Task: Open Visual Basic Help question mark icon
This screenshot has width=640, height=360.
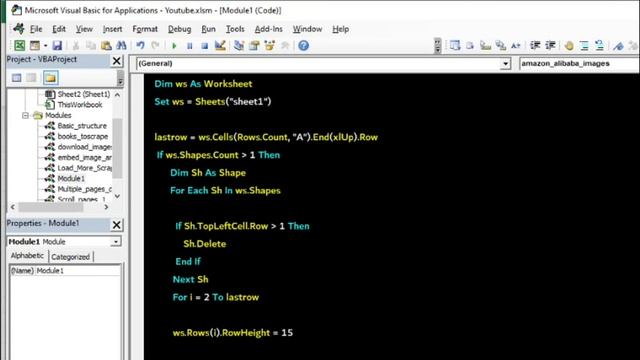Action: tap(303, 45)
